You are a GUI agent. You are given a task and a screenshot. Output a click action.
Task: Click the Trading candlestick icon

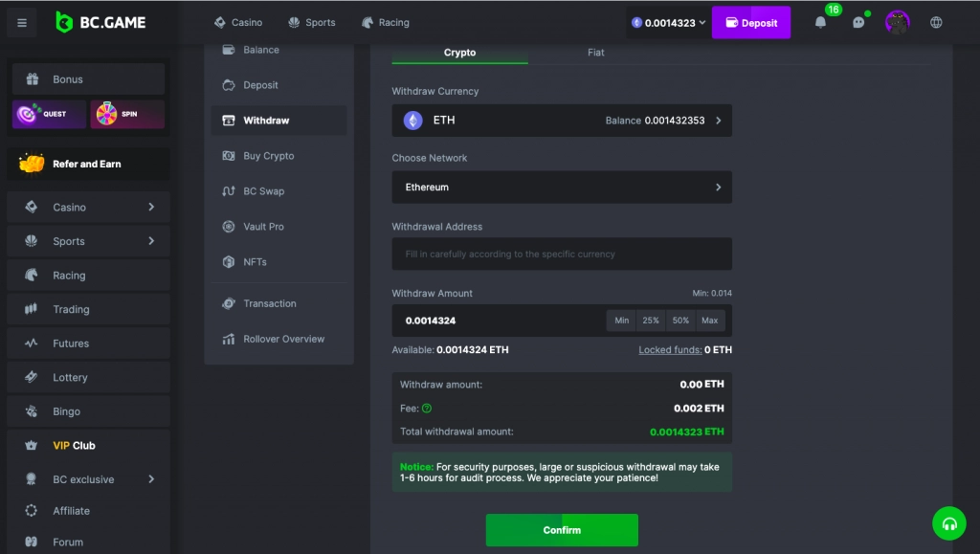tap(32, 308)
